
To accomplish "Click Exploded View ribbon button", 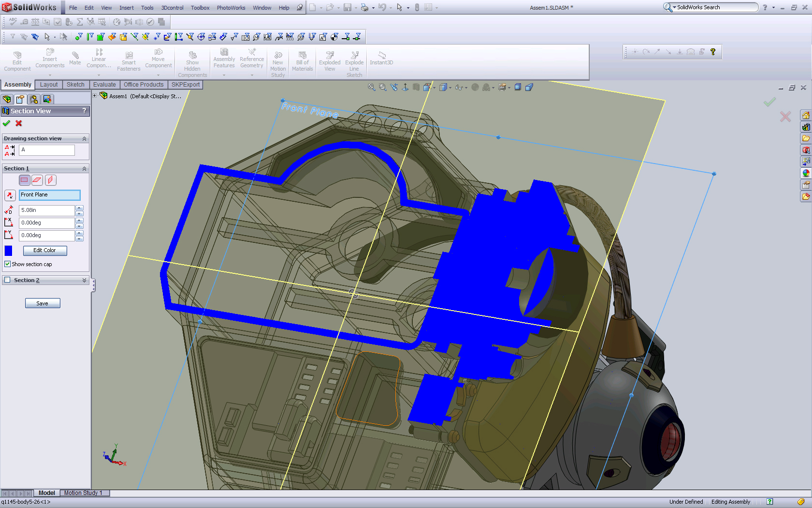I will (330, 61).
